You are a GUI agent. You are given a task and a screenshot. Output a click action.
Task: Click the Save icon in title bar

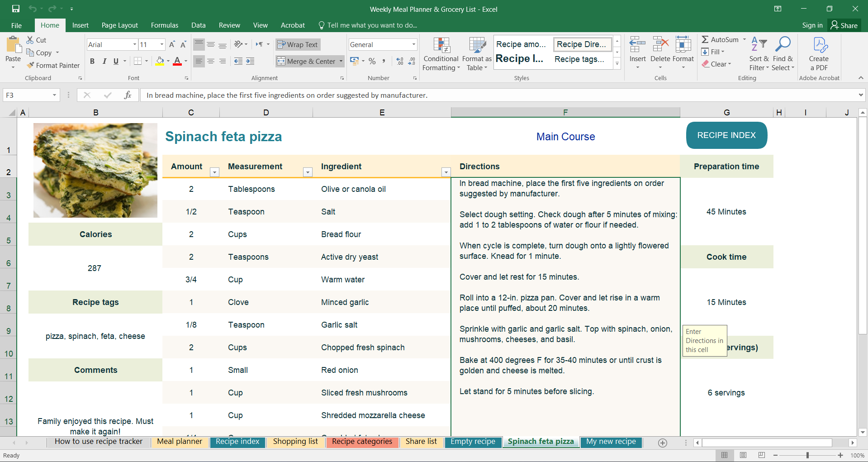tap(16, 9)
